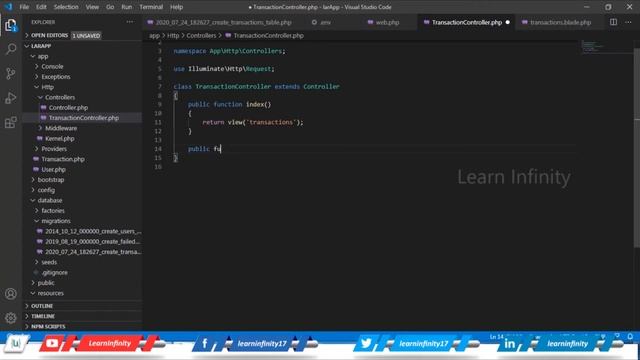Open the Terminal menu
Image resolution: width=640 pixels, height=360 pixels.
151,7
